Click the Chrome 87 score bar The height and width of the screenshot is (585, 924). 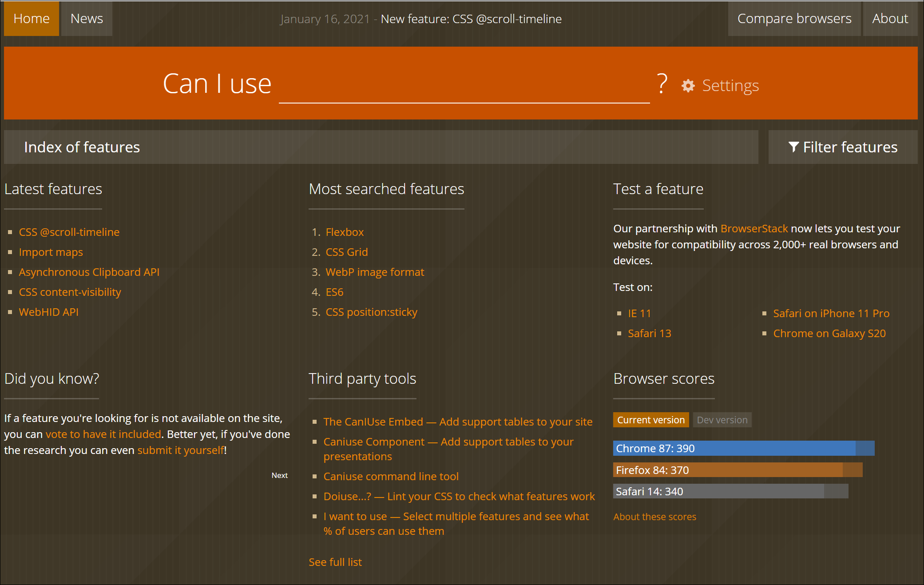click(743, 448)
